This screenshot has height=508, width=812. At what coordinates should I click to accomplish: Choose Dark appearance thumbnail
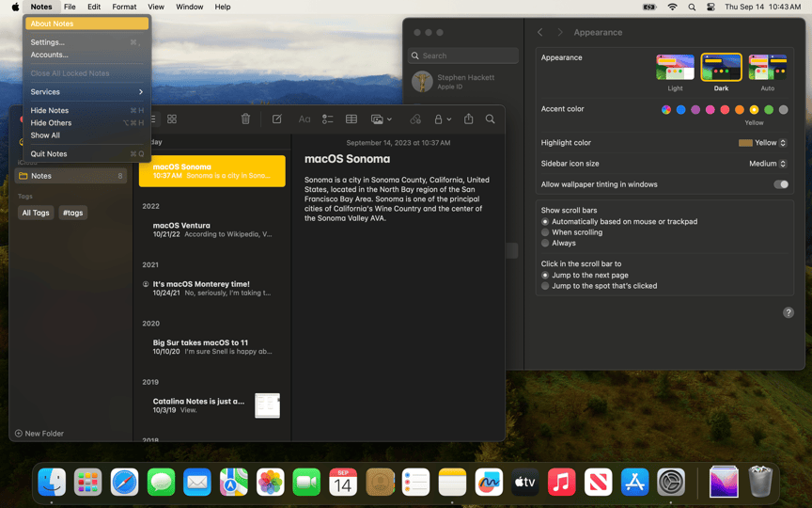coord(722,68)
